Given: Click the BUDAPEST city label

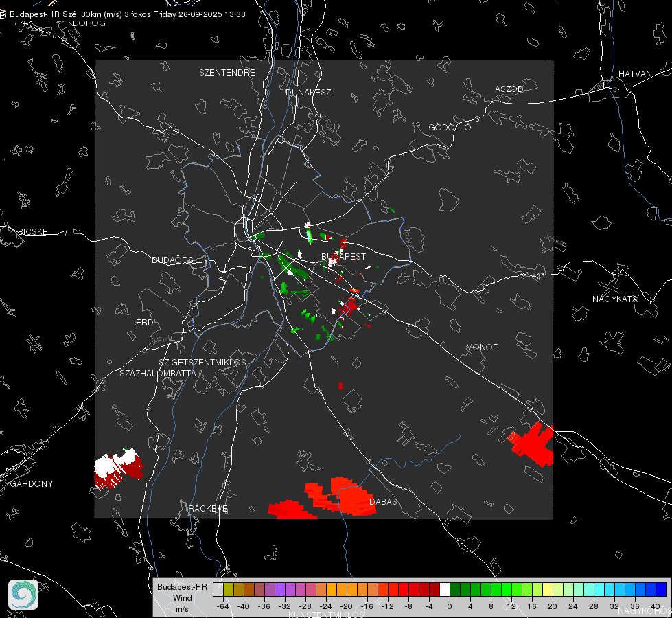Looking at the screenshot, I should click(344, 256).
